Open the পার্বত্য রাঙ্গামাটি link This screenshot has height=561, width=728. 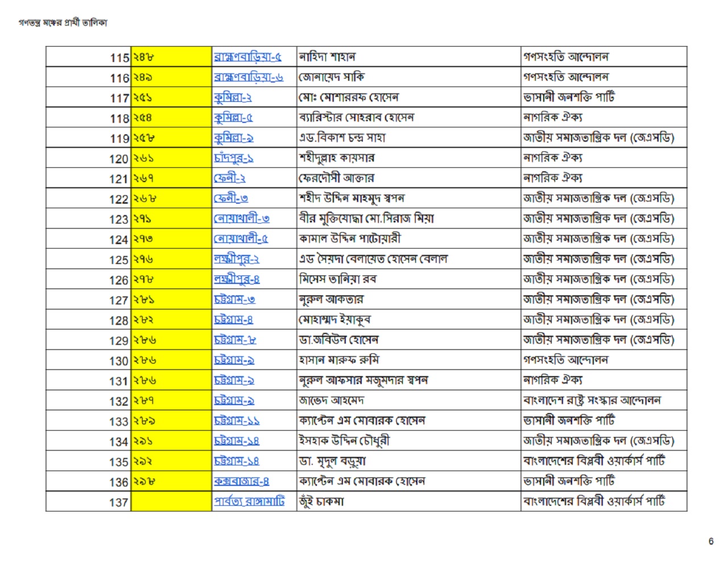[x=249, y=501]
